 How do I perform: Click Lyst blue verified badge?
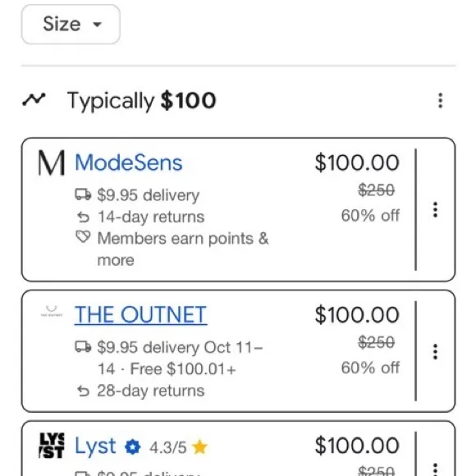tap(133, 447)
